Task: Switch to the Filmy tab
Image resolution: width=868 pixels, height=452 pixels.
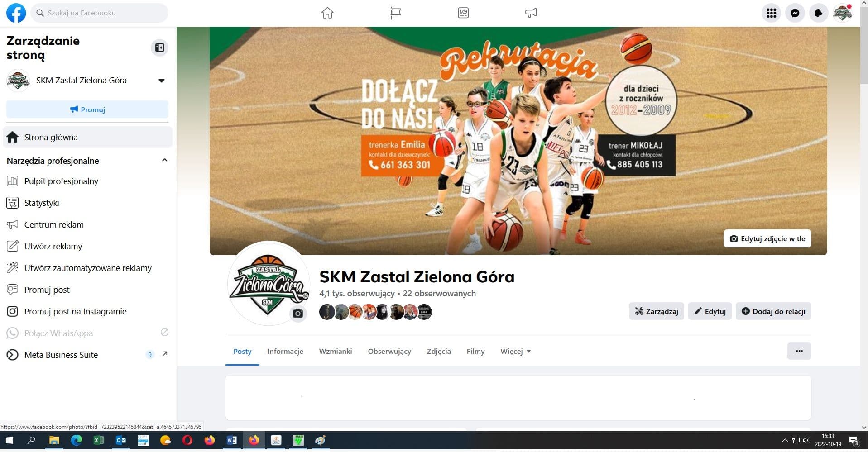Action: click(x=475, y=352)
